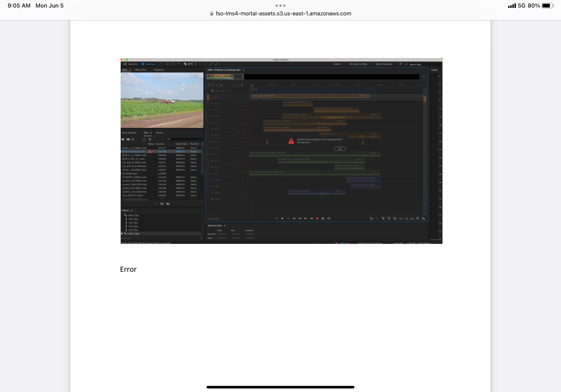Open the Markers tab
Screen dimensions: 561x392
160,133
